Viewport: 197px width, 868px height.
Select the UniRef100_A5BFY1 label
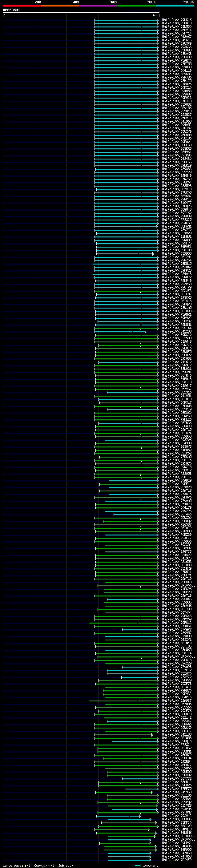tap(177, 575)
